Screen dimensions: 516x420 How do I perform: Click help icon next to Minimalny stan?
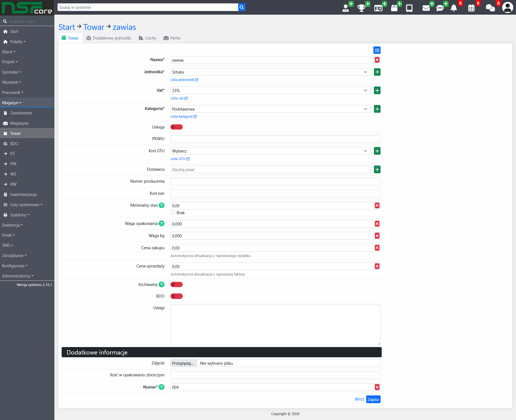pyautogui.click(x=162, y=205)
